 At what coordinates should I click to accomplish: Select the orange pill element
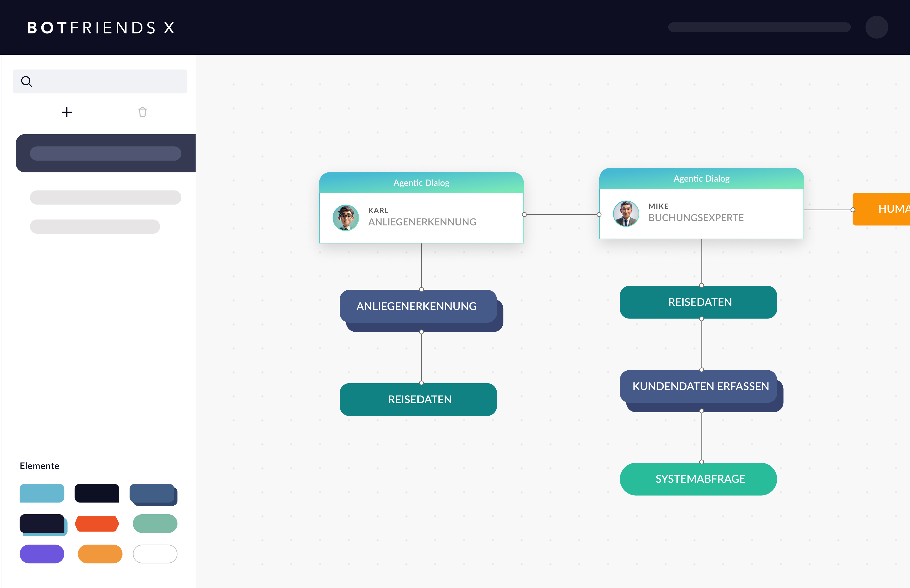[x=100, y=554]
